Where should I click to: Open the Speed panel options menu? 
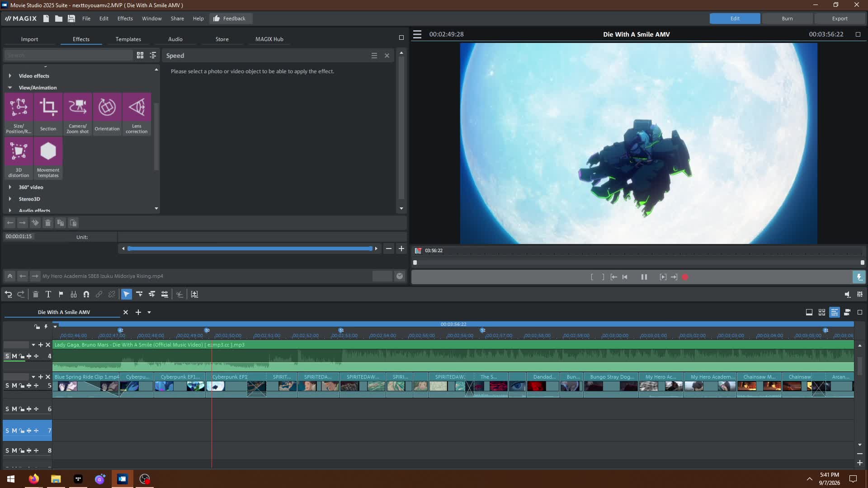tap(374, 56)
